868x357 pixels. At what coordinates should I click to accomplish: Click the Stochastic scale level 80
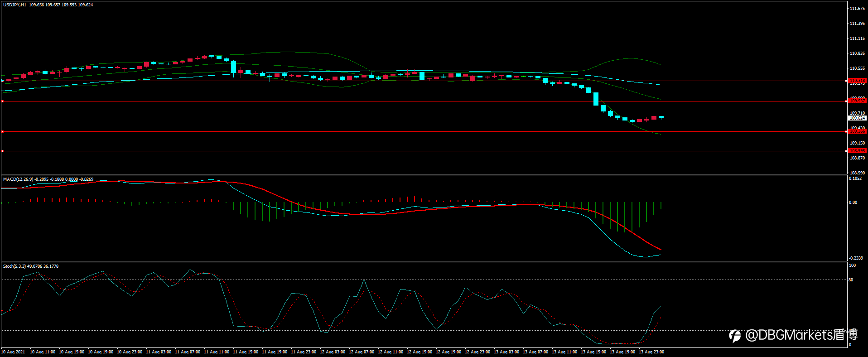(x=851, y=280)
